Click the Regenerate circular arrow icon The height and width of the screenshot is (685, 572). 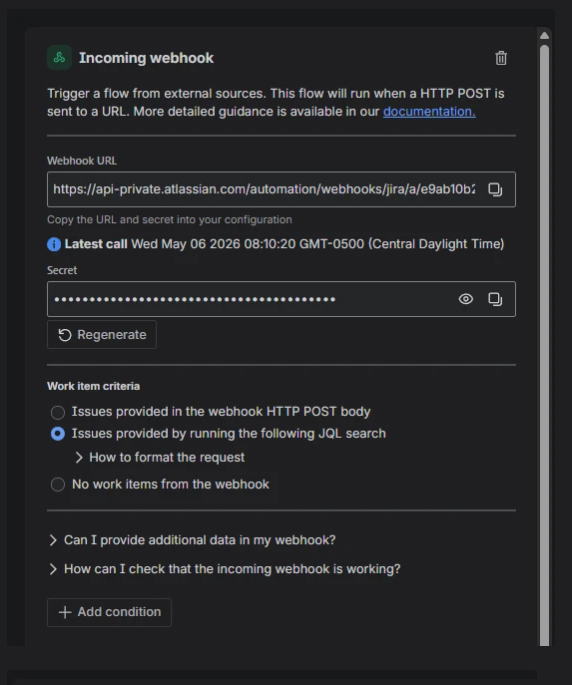65,335
